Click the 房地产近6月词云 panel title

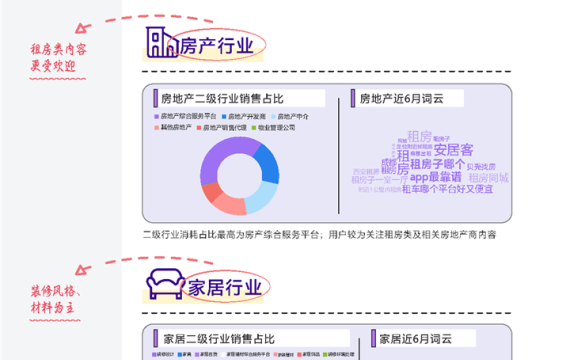click(401, 99)
